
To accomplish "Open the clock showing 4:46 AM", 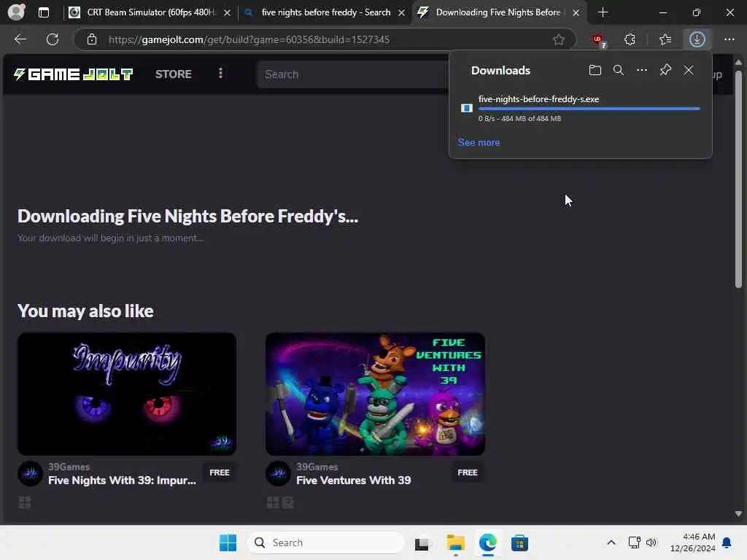I will [693, 542].
